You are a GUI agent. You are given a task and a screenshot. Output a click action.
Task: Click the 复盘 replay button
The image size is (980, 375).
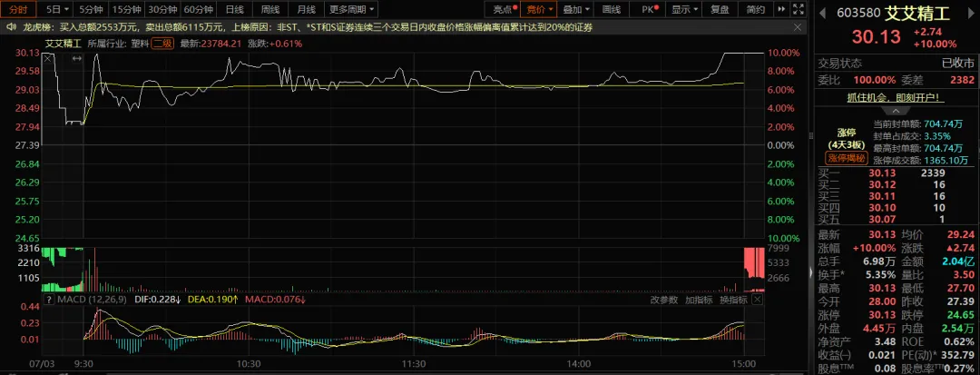coord(720,9)
